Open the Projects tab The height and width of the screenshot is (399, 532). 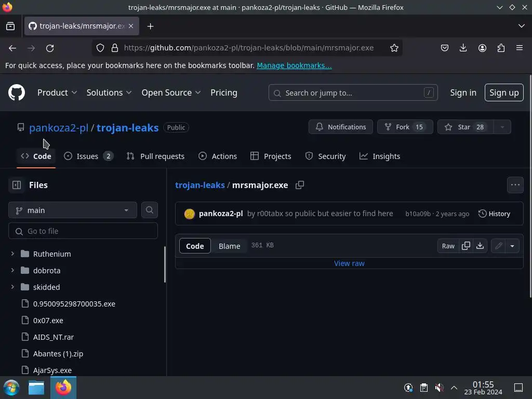(271, 156)
